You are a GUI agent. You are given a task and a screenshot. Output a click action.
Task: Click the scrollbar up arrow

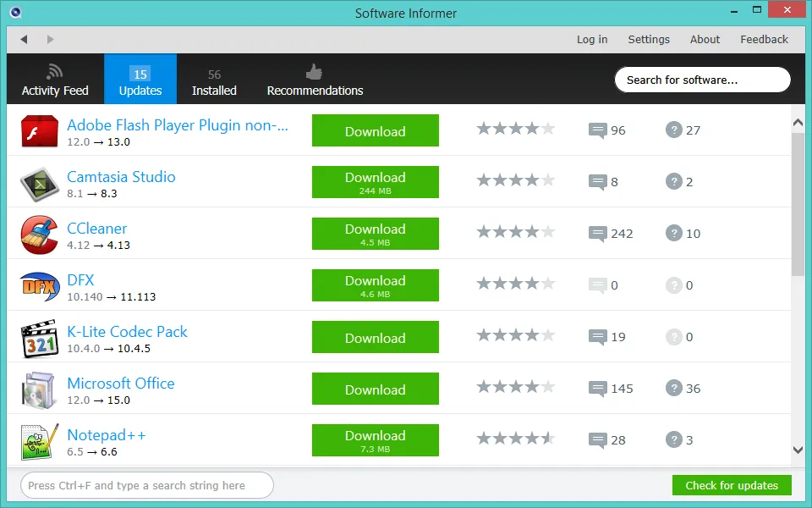point(798,123)
